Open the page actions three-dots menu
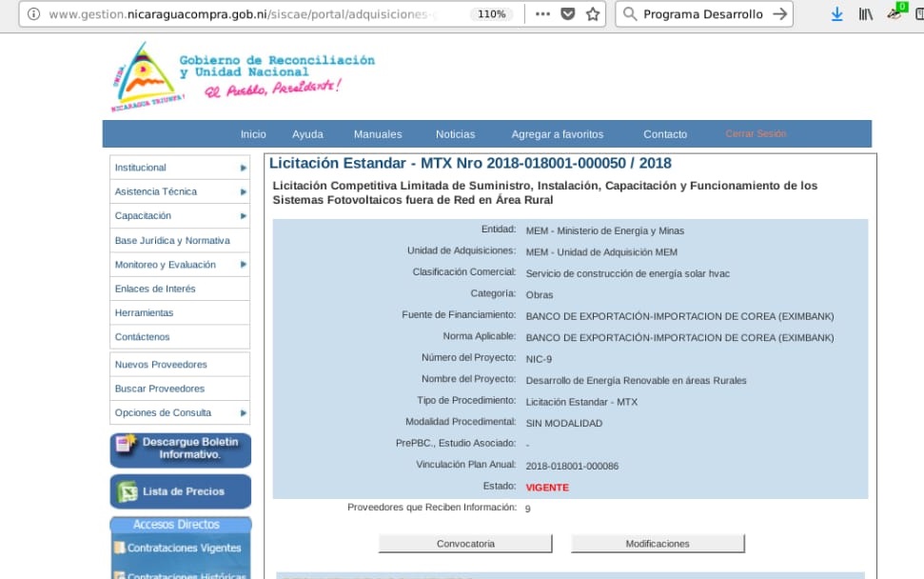Viewport: 924px width, 579px height. tap(542, 13)
